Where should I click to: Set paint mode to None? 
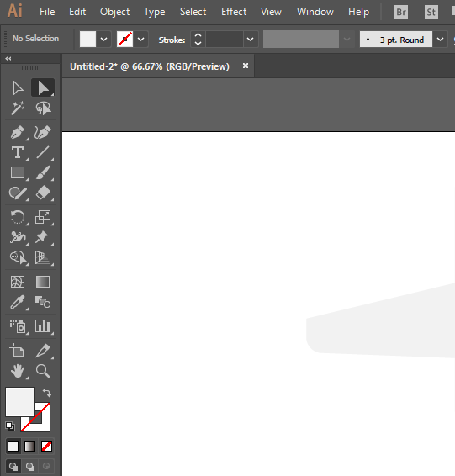pyautogui.click(x=46, y=447)
